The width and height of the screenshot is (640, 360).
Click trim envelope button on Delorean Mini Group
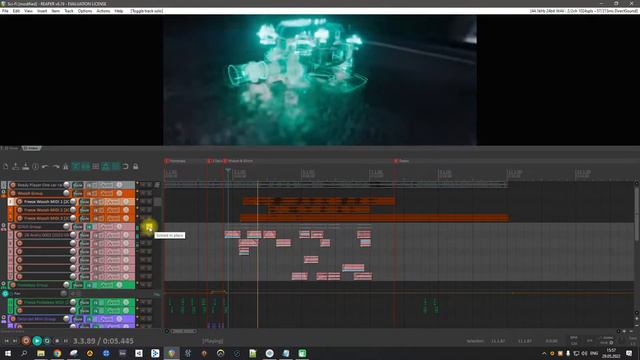click(x=107, y=319)
